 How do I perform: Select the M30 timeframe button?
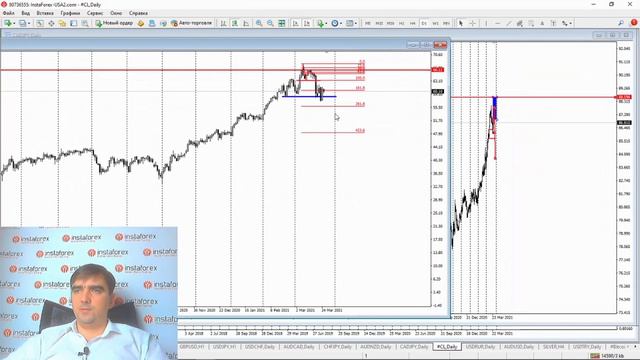(391, 23)
